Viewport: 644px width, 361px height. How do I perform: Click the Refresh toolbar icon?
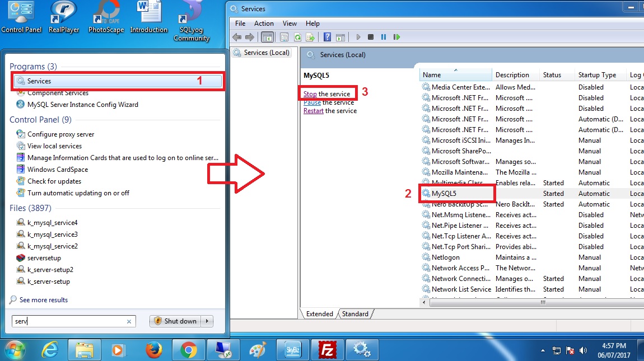pos(297,37)
